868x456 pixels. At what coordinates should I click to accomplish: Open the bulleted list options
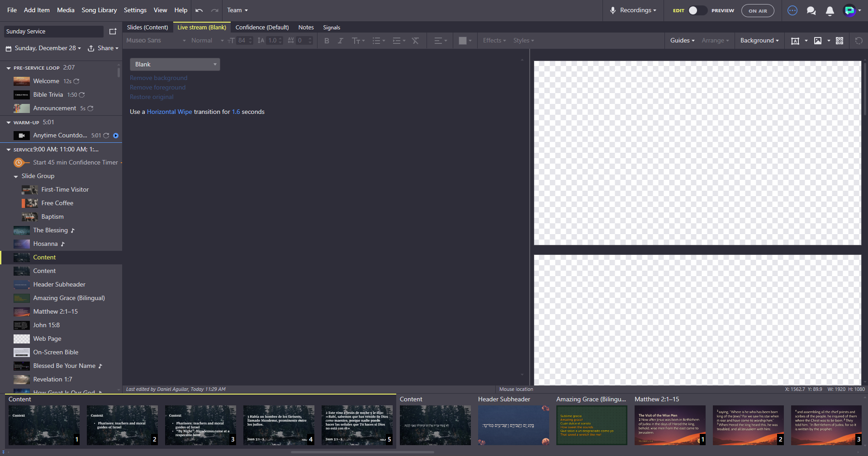click(x=379, y=41)
